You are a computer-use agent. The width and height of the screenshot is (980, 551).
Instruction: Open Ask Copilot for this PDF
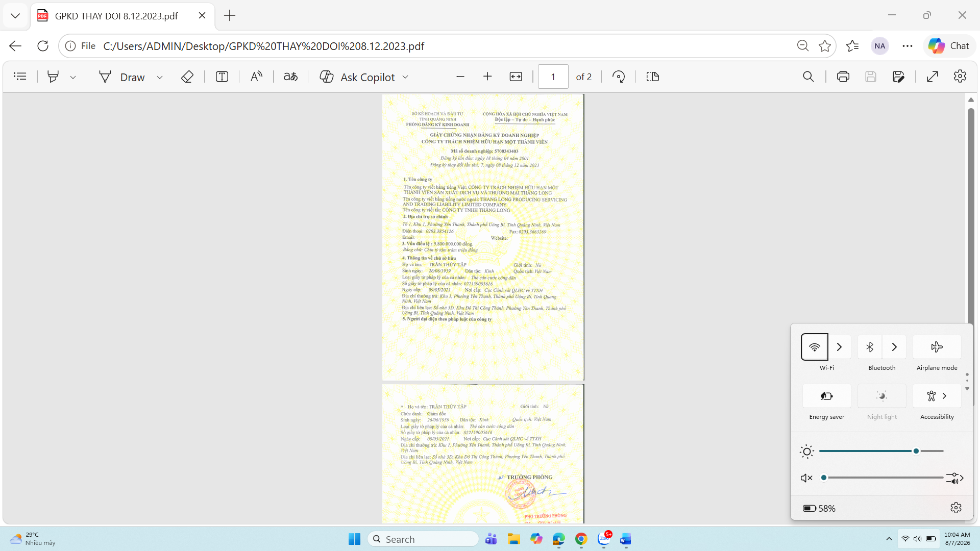point(357,77)
